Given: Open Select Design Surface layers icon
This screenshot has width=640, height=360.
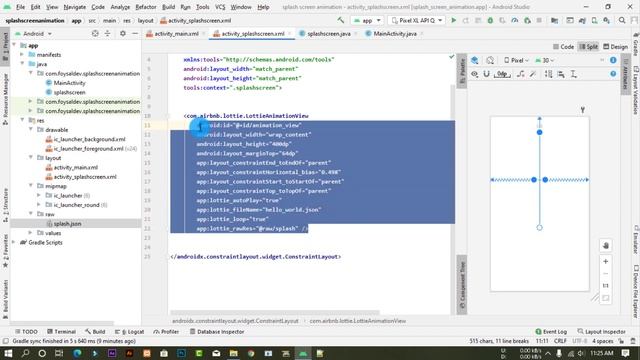Looking at the screenshot, I should [475, 60].
